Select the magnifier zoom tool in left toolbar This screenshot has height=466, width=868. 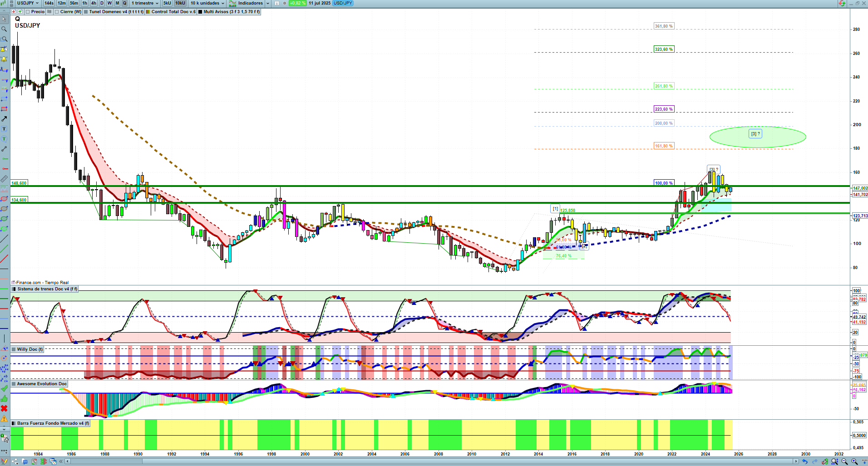[4, 29]
